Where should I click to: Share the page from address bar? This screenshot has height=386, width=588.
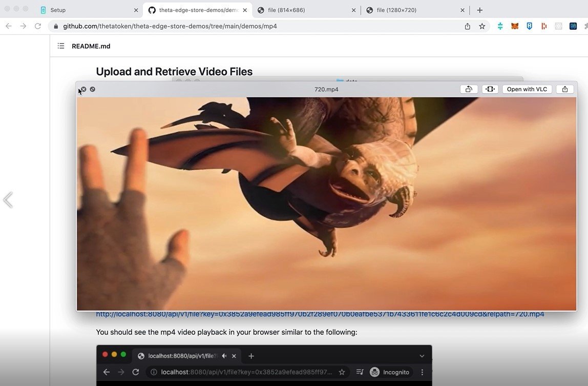pos(467,26)
